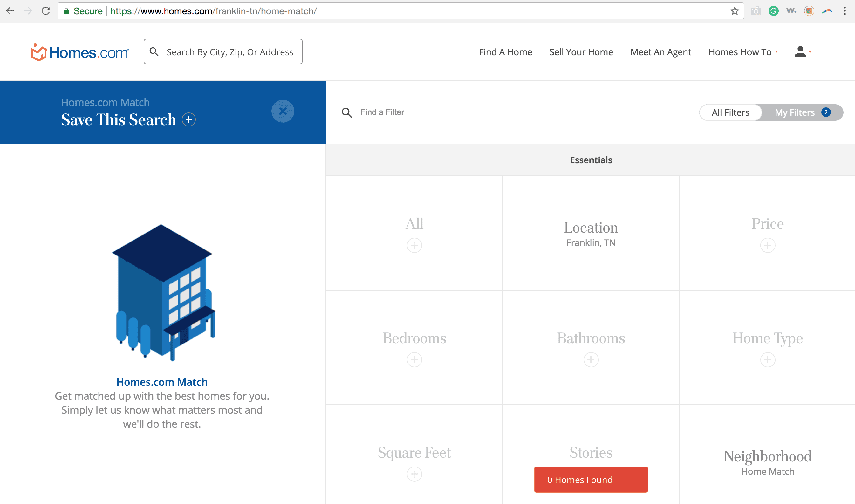855x504 pixels.
Task: Open the Grammarly extension icon
Action: tap(774, 11)
